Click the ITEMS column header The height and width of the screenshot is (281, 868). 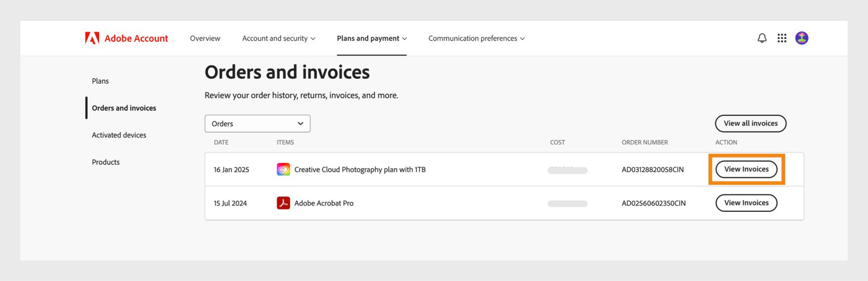click(285, 142)
